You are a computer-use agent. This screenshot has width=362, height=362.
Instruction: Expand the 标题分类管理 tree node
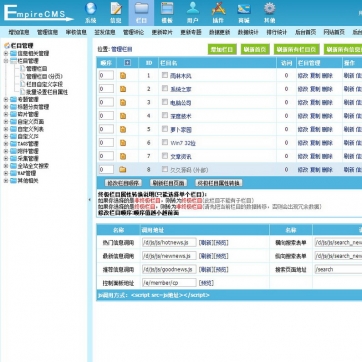click(x=6, y=107)
